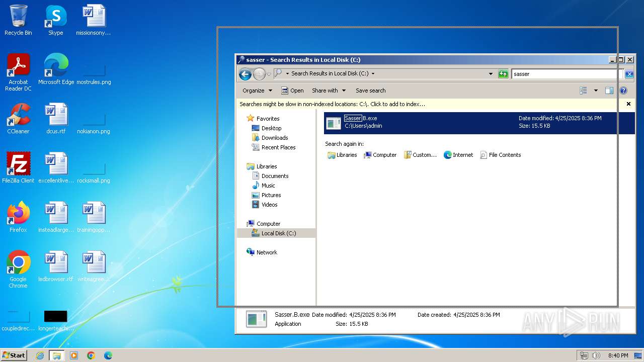Click the network tray icon

[584, 355]
